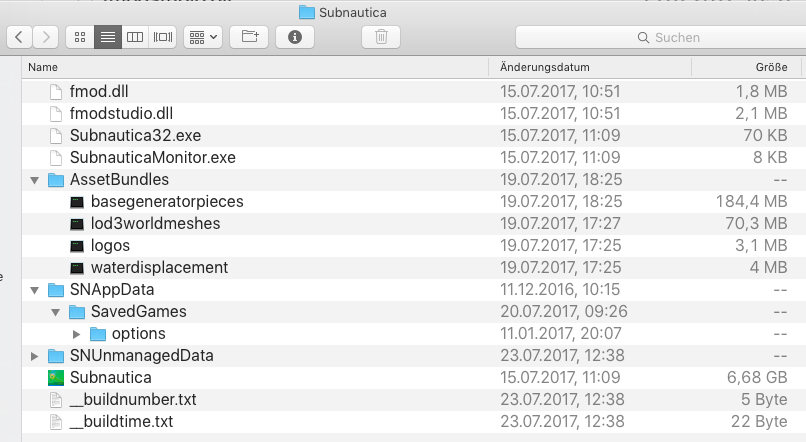Click the logos file icon
The image size is (806, 442).
[x=77, y=246]
